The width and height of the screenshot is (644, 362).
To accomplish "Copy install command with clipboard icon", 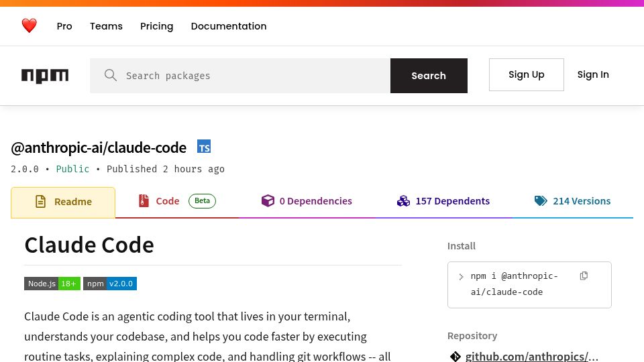I will coord(584,276).
